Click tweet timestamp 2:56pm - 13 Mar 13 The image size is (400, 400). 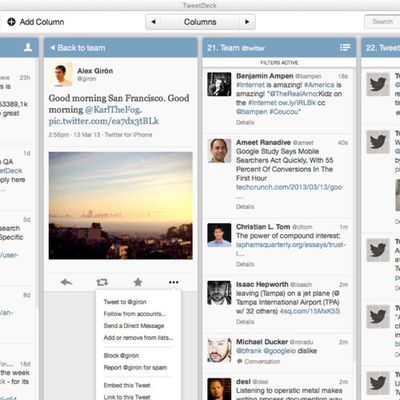75,135
